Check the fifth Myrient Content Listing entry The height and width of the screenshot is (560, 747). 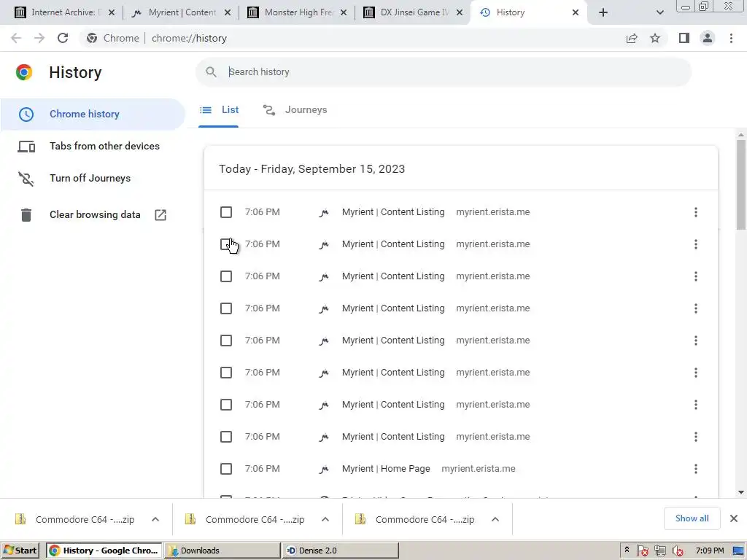226,341
